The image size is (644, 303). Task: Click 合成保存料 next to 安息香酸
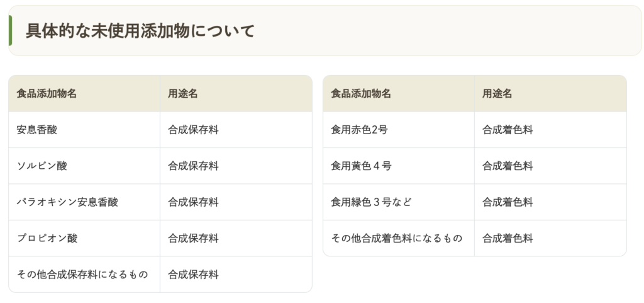(193, 130)
